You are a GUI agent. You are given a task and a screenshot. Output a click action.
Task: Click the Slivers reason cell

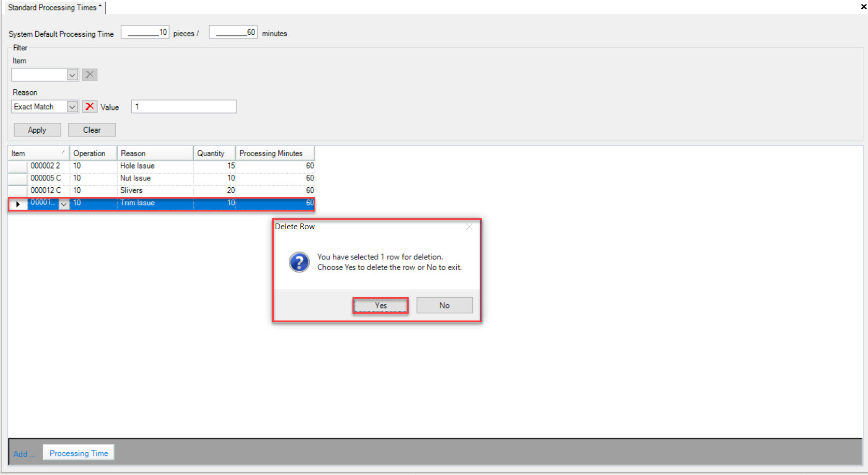[x=156, y=190]
